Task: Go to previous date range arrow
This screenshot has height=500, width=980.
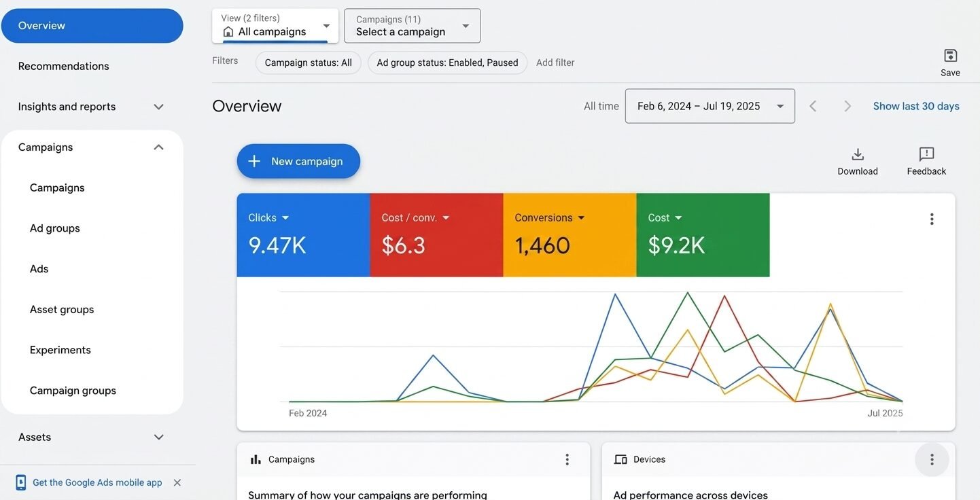Action: [x=813, y=106]
